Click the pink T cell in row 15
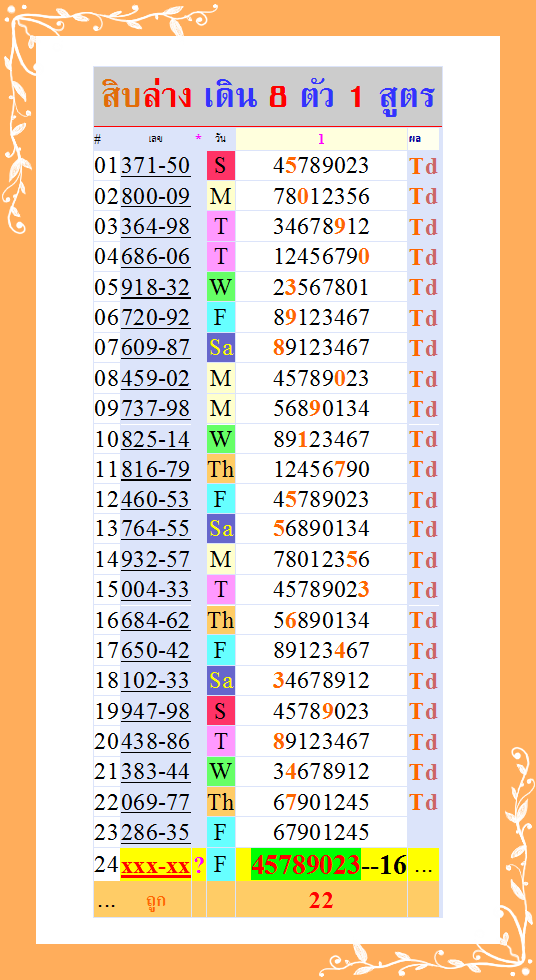536x980 pixels. (x=221, y=590)
